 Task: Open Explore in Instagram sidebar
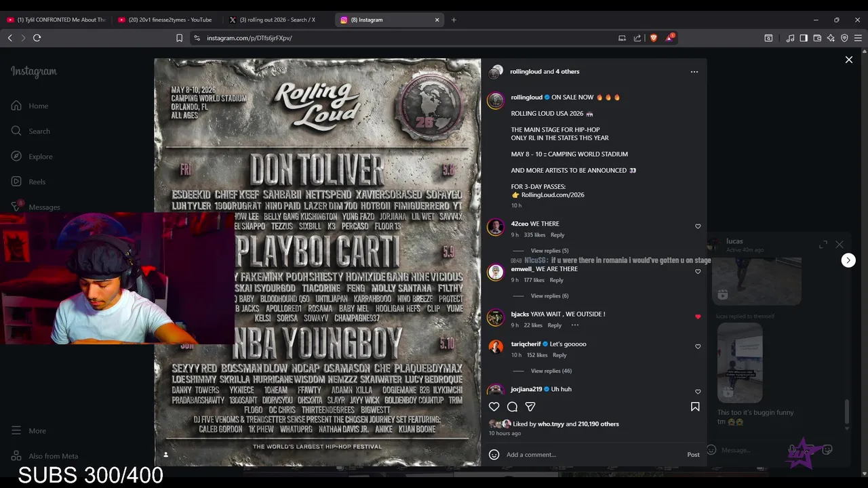coord(32,157)
